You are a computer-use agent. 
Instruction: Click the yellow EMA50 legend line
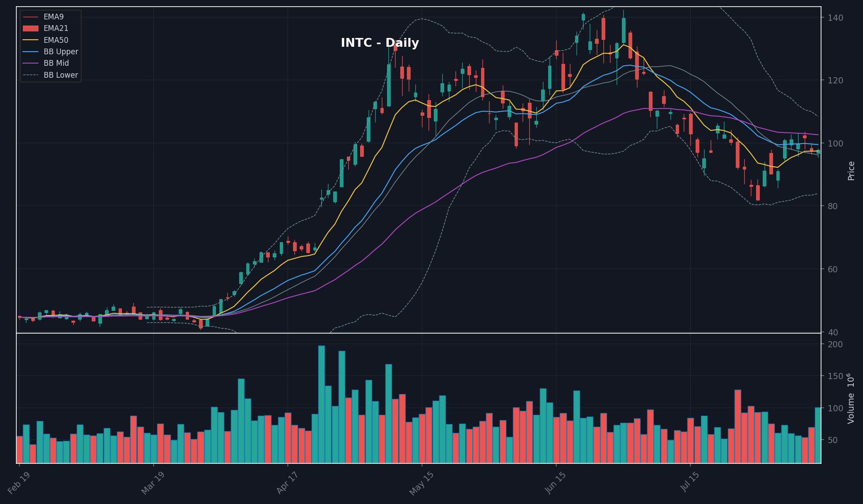30,40
